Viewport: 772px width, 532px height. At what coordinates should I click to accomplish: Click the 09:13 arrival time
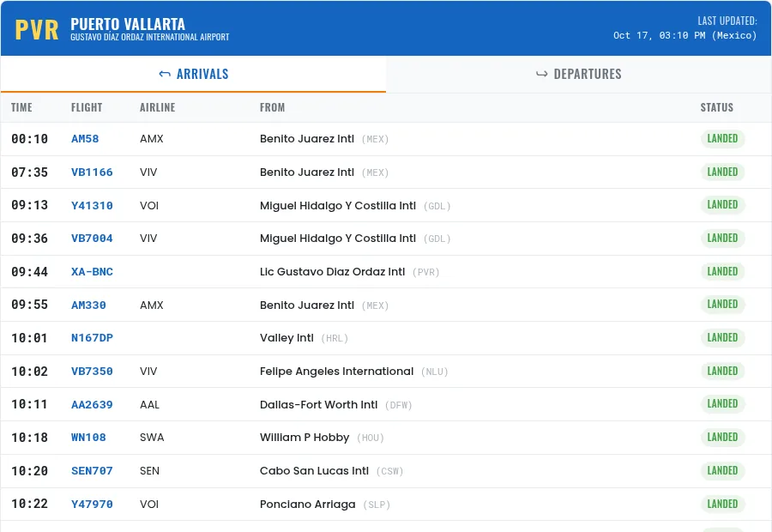(29, 205)
